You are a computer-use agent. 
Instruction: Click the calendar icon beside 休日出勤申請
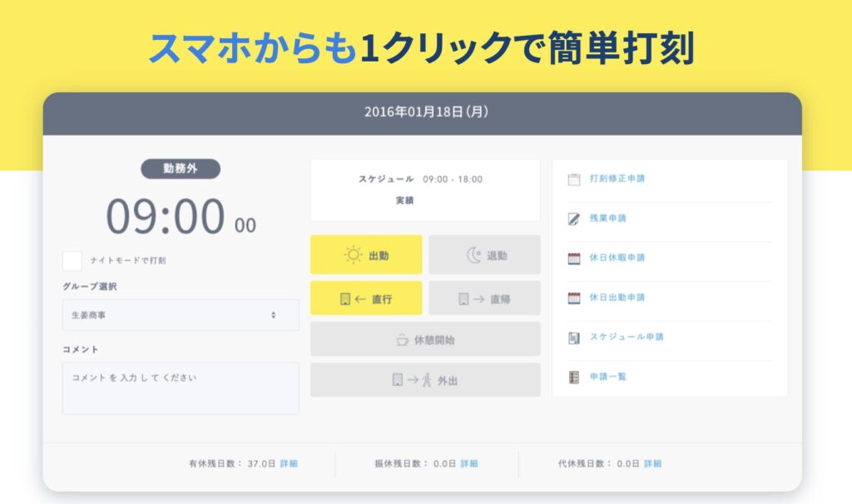(573, 298)
